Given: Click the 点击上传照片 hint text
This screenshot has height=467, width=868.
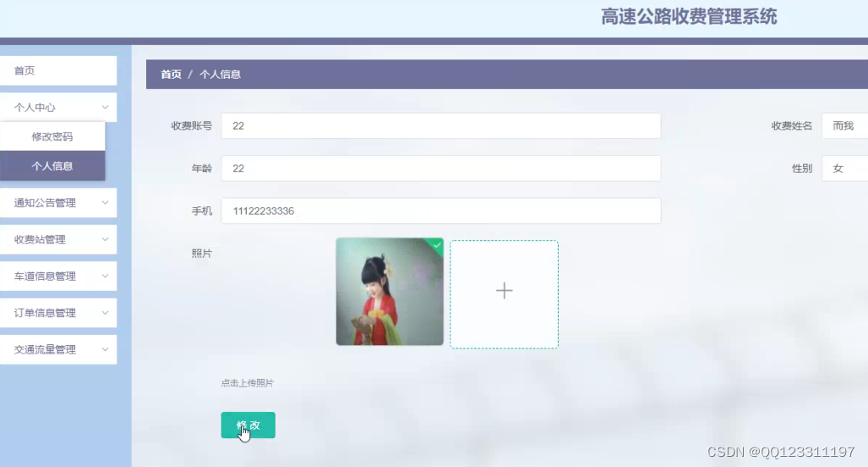Looking at the screenshot, I should click(x=248, y=382).
